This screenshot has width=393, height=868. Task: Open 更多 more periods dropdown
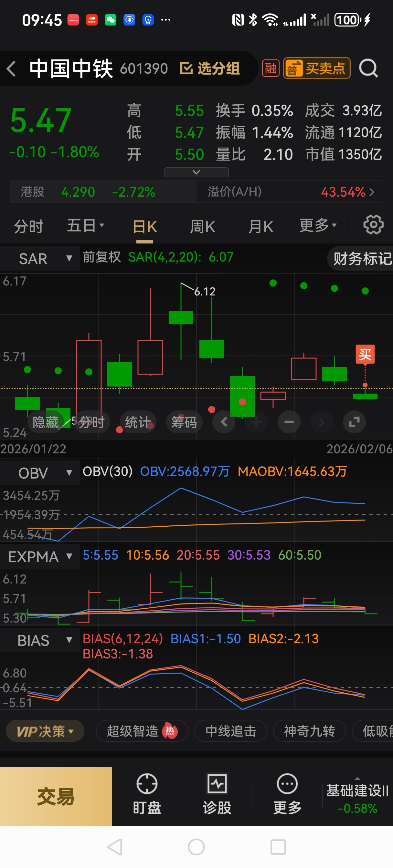click(318, 225)
